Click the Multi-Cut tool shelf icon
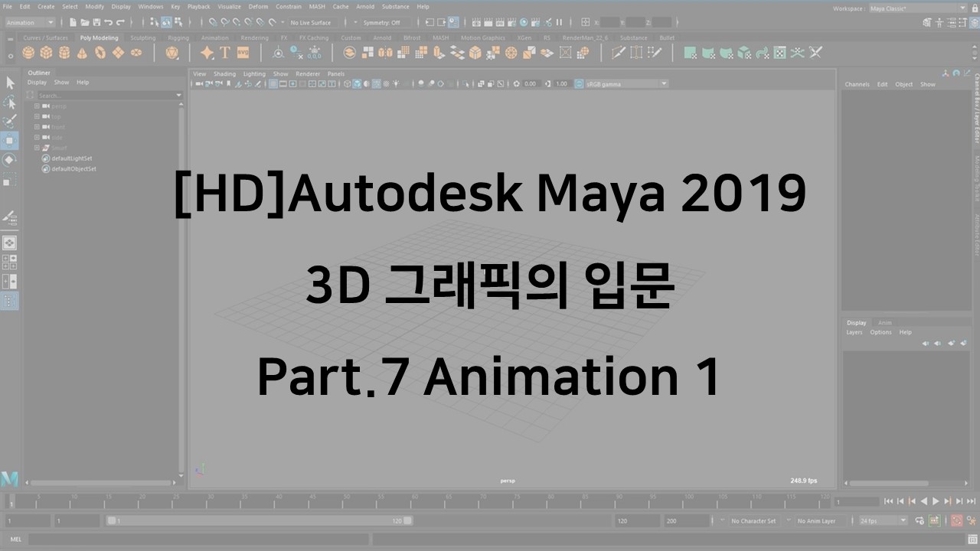 [x=618, y=52]
